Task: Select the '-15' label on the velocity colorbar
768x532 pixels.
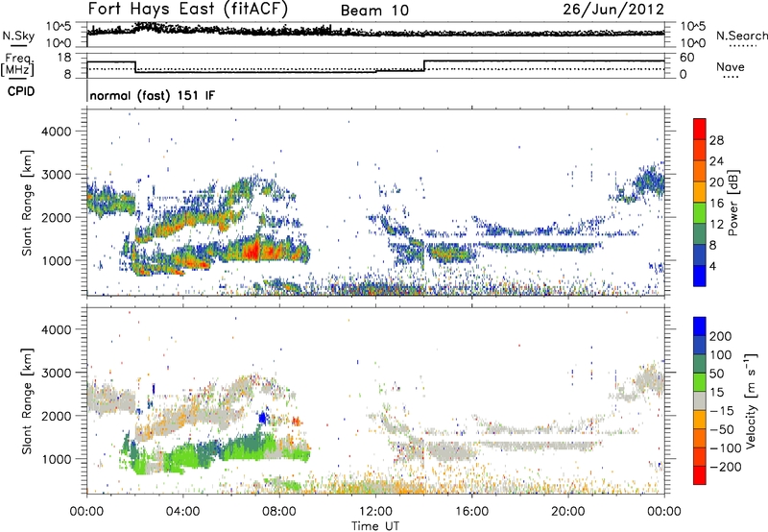Action: pos(722,411)
